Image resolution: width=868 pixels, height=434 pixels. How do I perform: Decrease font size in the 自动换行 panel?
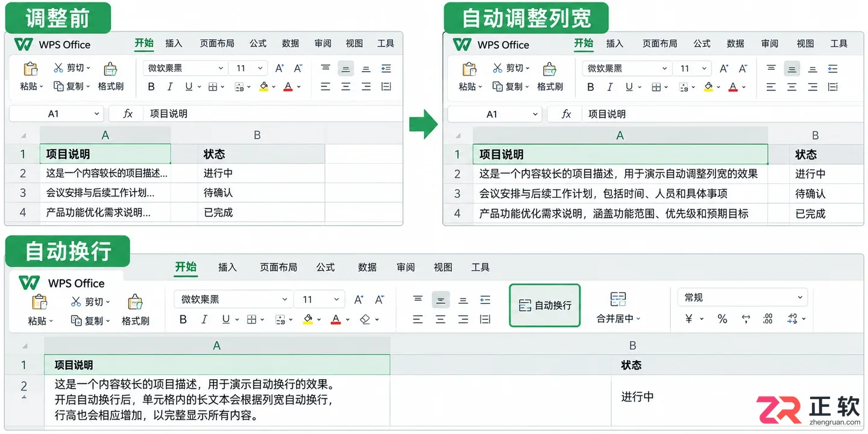point(380,300)
